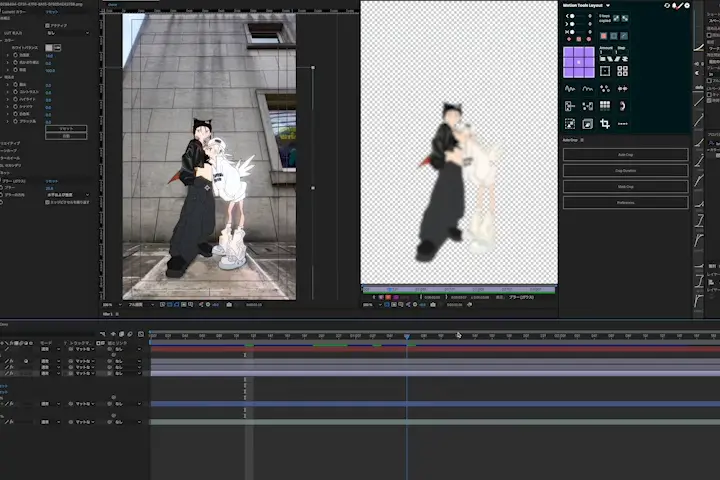Image resolution: width=720 pixels, height=480 pixels.
Task: Click the refresh icon in Motion Tools header
Action: 667,6
